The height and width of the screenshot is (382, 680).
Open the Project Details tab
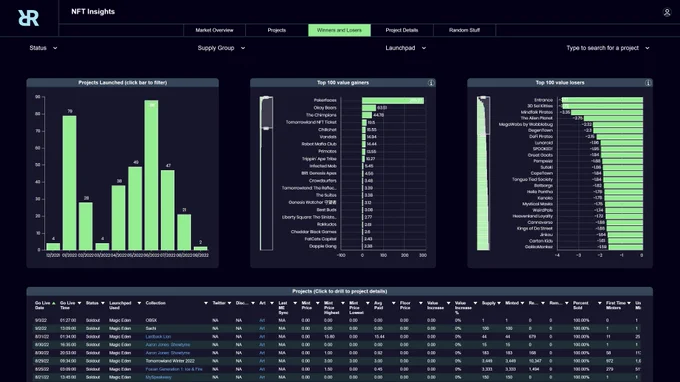pyautogui.click(x=402, y=30)
